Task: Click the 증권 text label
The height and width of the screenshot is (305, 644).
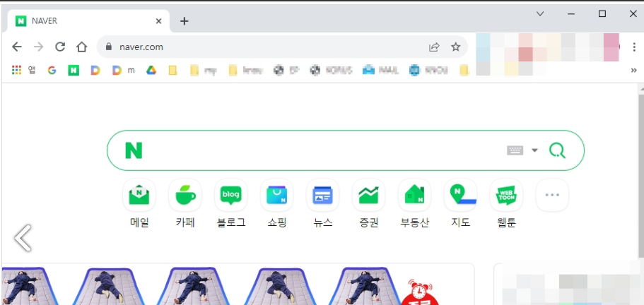Action: tap(369, 222)
